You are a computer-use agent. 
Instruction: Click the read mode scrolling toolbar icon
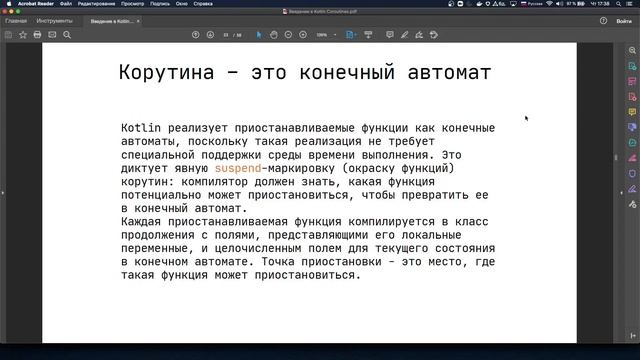click(x=368, y=35)
